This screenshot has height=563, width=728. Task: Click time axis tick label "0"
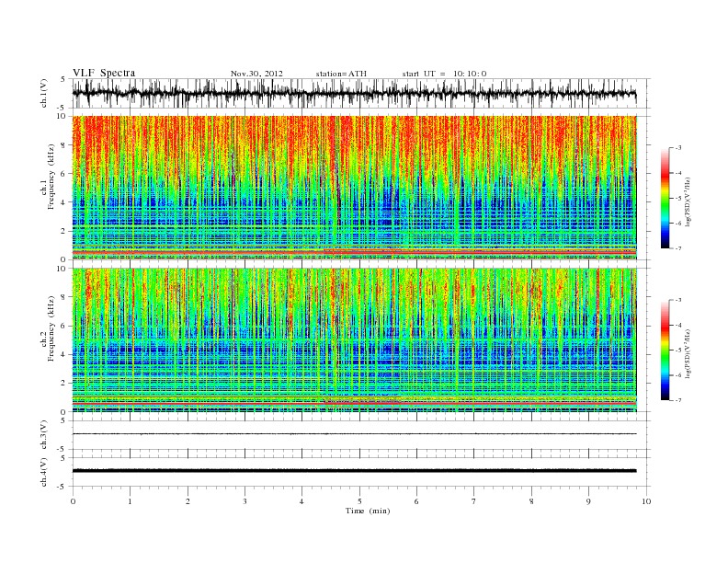pyautogui.click(x=73, y=501)
